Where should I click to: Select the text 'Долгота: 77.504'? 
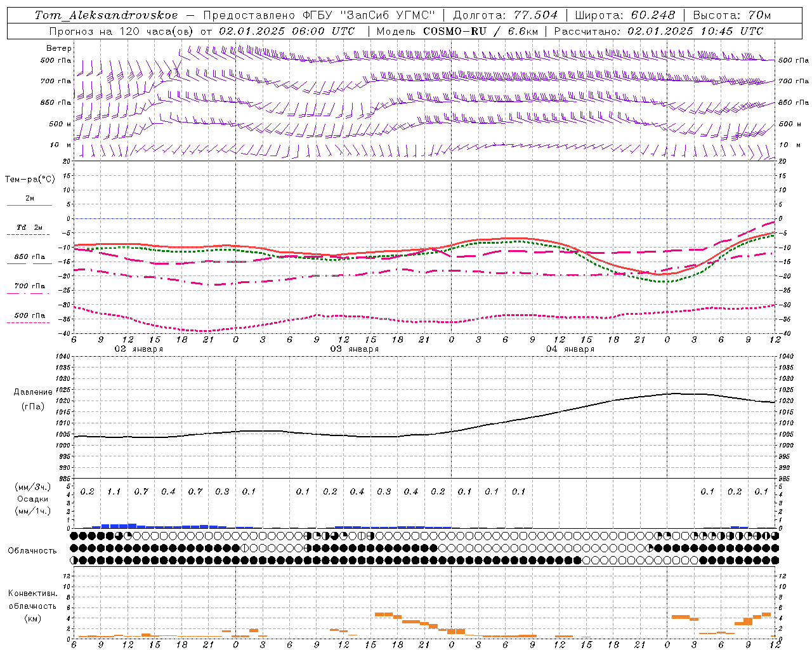pos(506,15)
